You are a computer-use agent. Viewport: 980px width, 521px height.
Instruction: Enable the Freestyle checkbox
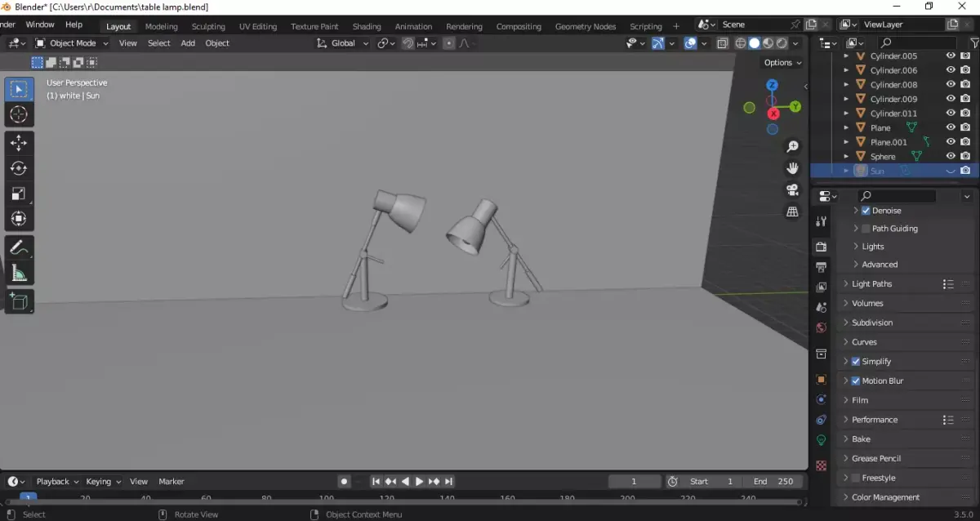(x=856, y=478)
